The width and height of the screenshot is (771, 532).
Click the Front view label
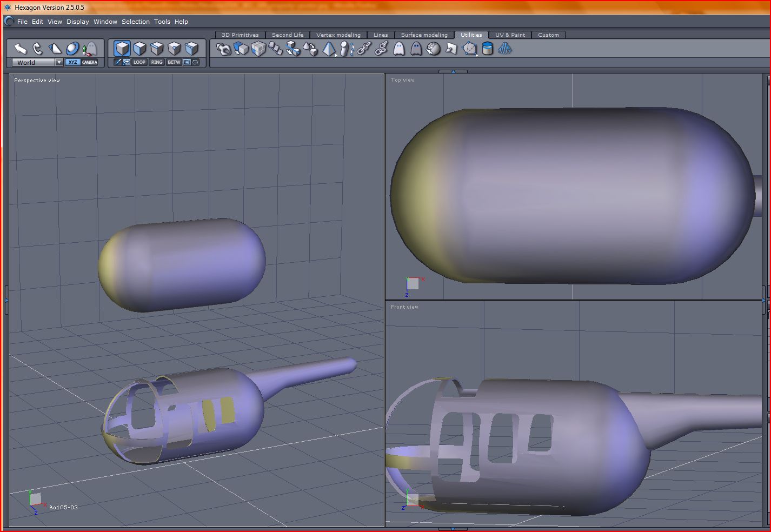[x=405, y=307]
